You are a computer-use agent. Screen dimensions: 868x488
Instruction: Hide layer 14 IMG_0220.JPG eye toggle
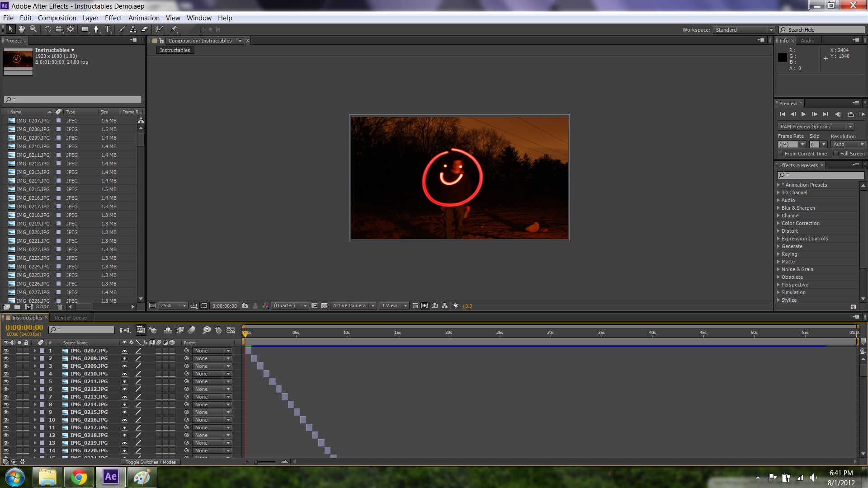(x=6, y=450)
